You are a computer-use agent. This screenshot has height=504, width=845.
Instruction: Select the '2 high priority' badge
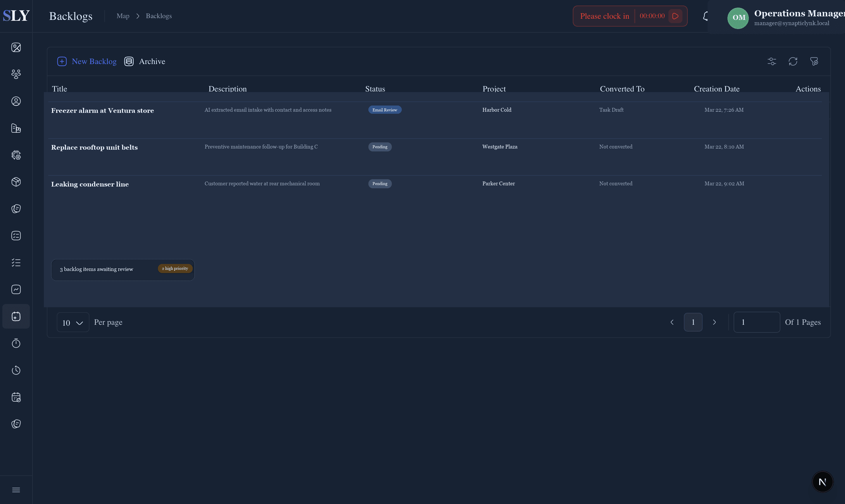pyautogui.click(x=175, y=268)
